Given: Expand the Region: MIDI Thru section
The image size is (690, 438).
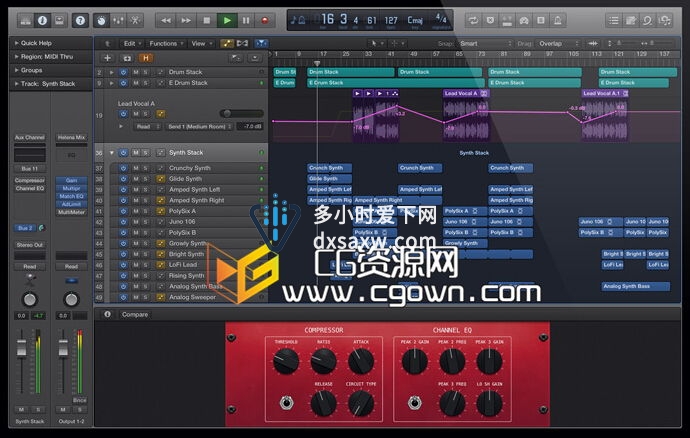Looking at the screenshot, I should coord(17,56).
